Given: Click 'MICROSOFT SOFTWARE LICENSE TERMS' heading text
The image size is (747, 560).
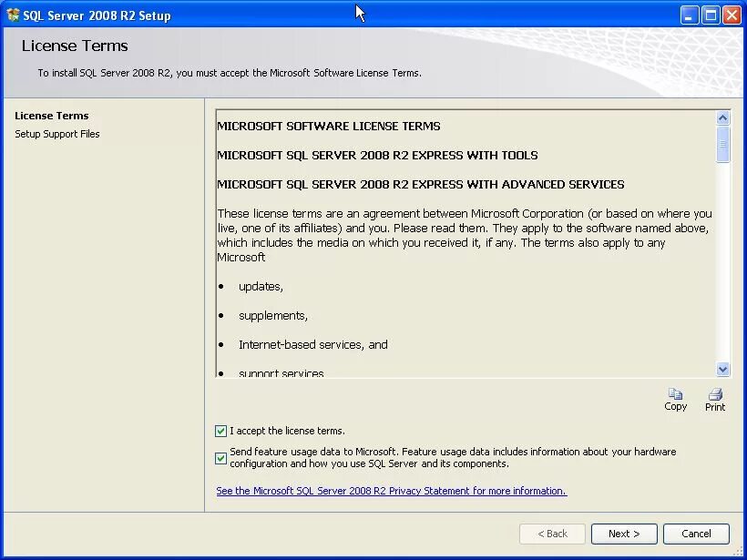Looking at the screenshot, I should tap(329, 127).
